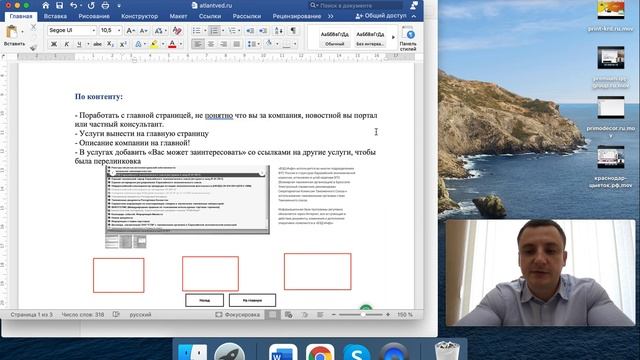The width and height of the screenshot is (640, 360).
Task: Switch to draft view in status bar
Action: 320,314
